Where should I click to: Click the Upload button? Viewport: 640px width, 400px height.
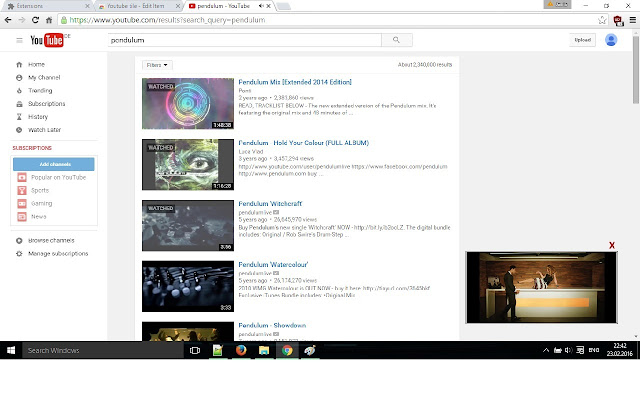(x=582, y=40)
